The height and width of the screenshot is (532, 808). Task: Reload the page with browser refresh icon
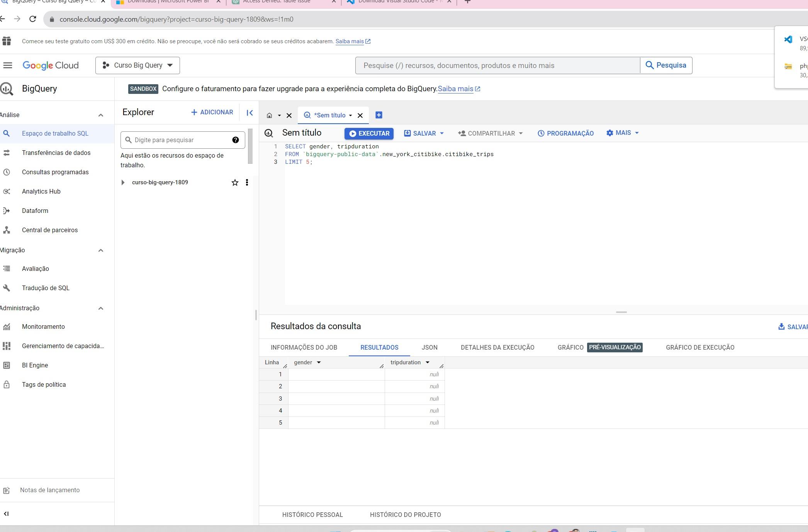click(x=33, y=19)
